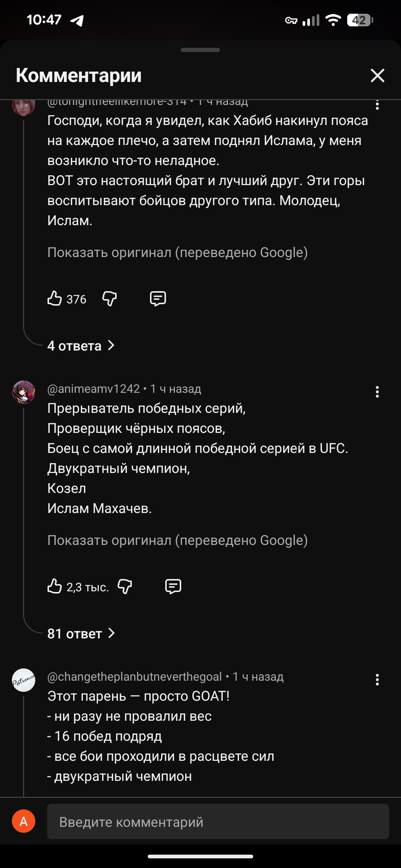This screenshot has height=868, width=401.
Task: Reply to the comment with 376 likes
Action: 158,299
